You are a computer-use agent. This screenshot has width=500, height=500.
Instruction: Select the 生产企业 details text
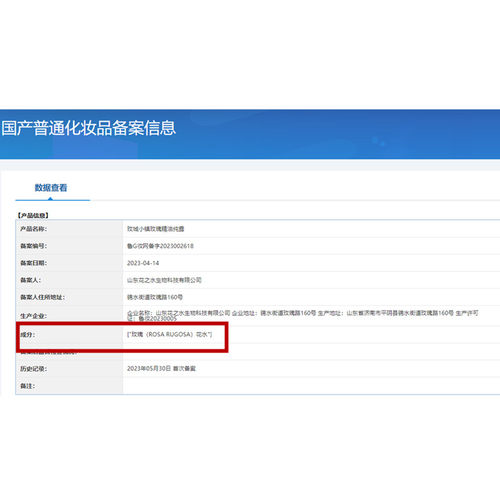(303, 316)
